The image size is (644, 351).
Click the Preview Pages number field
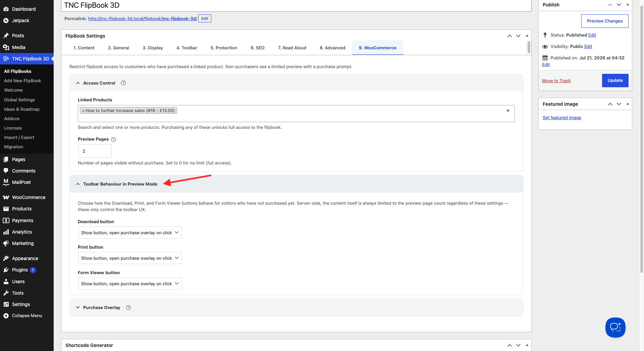click(95, 151)
